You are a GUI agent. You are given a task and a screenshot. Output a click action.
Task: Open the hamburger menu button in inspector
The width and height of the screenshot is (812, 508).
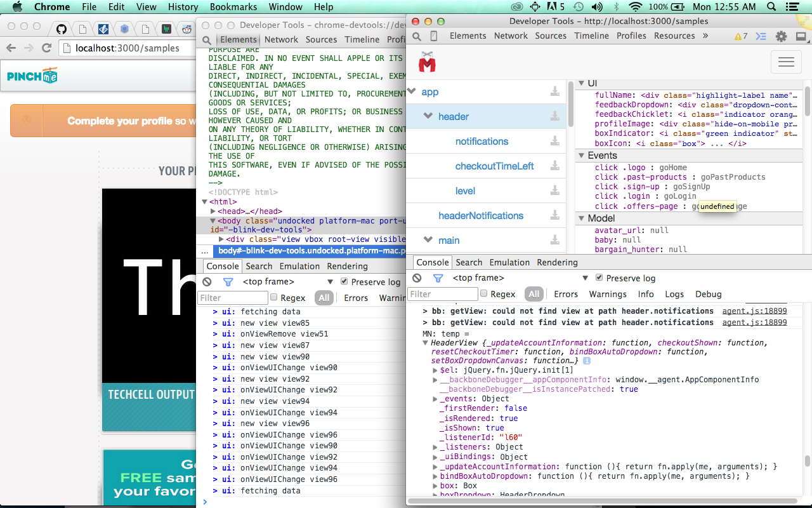pos(786,62)
